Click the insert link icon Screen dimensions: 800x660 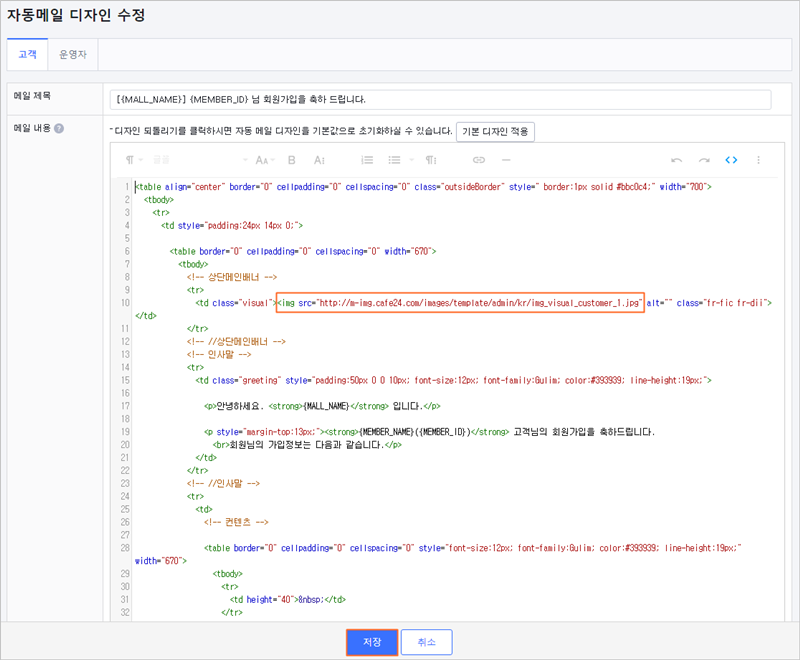click(x=479, y=160)
